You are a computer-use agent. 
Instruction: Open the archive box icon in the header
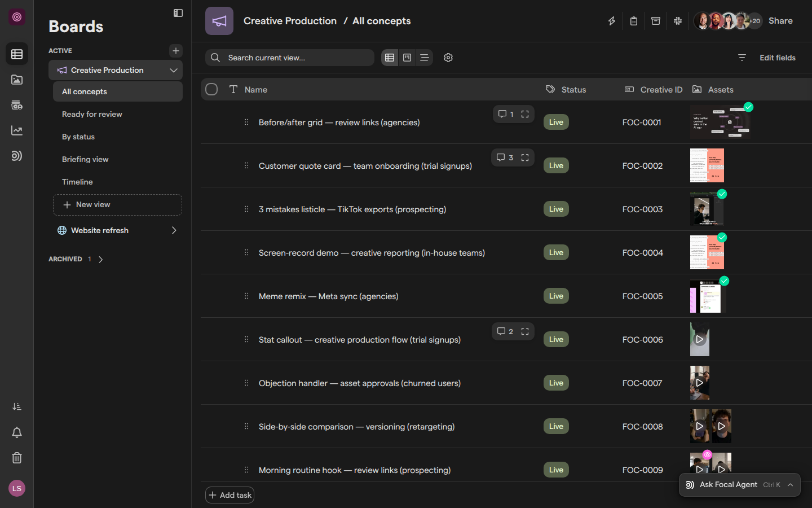(x=656, y=21)
